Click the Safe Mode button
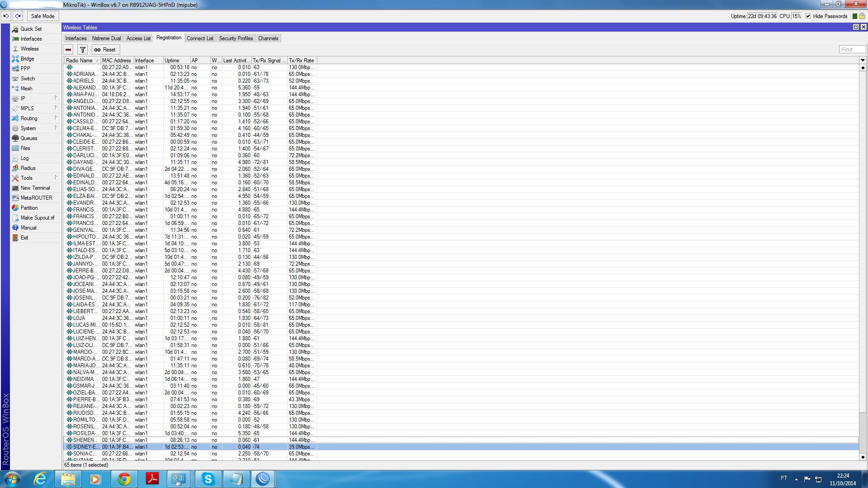The image size is (868, 488). click(43, 16)
